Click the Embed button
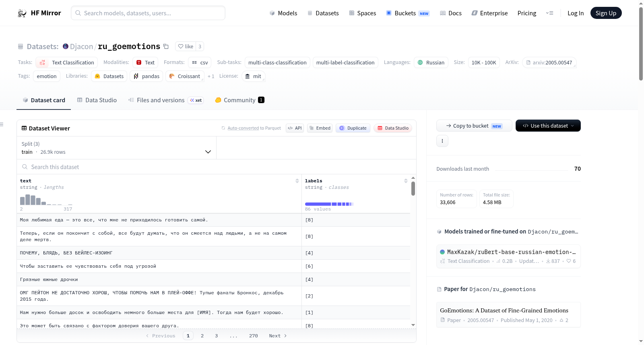Viewport: 644px width, 345px height. [x=320, y=128]
